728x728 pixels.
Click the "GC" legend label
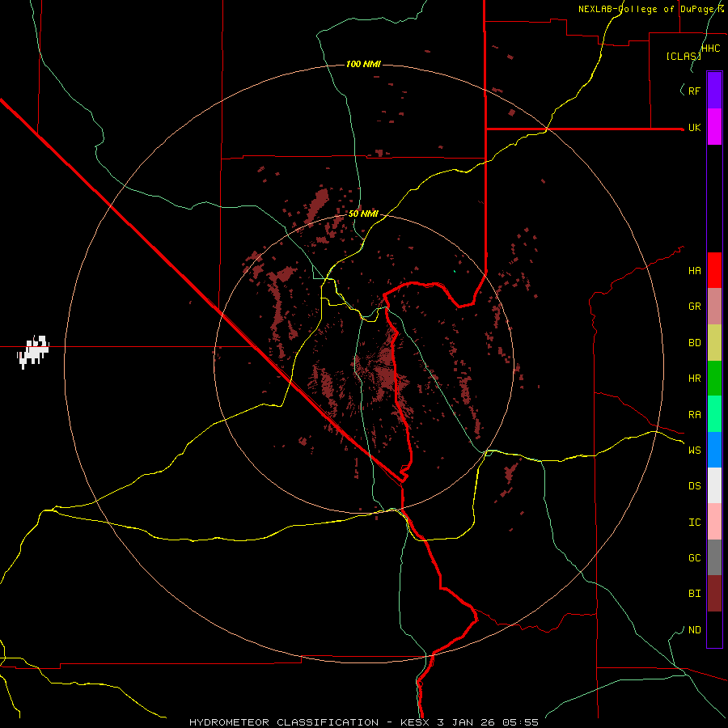pos(694,558)
